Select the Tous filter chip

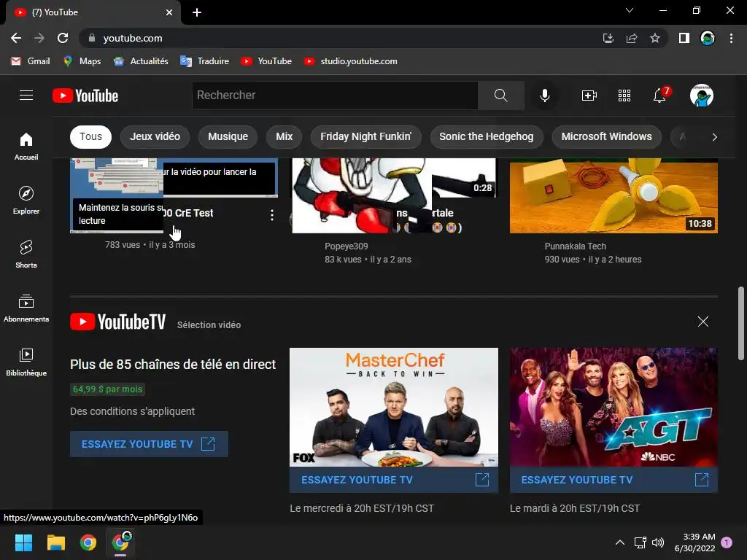click(90, 136)
